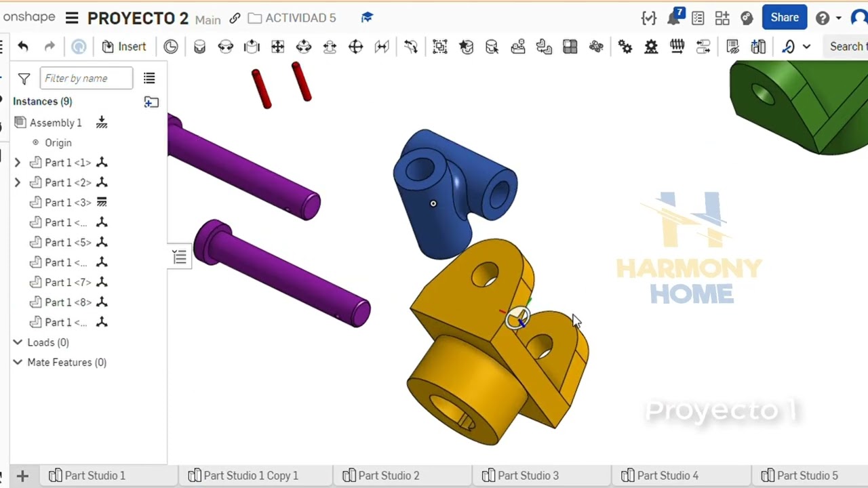Select the Planar mate tool
The image size is (868, 488).
click(x=277, y=46)
